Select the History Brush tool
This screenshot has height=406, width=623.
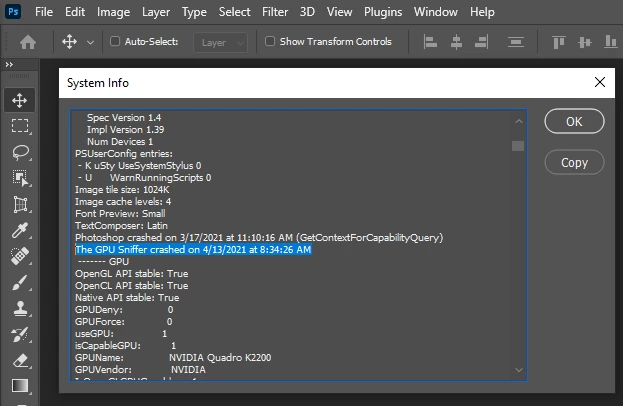[19, 334]
